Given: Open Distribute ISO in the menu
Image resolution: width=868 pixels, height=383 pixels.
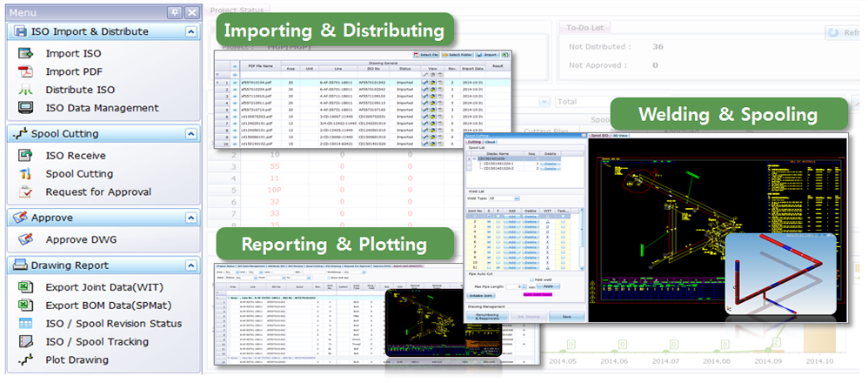Looking at the screenshot, I should pos(80,90).
